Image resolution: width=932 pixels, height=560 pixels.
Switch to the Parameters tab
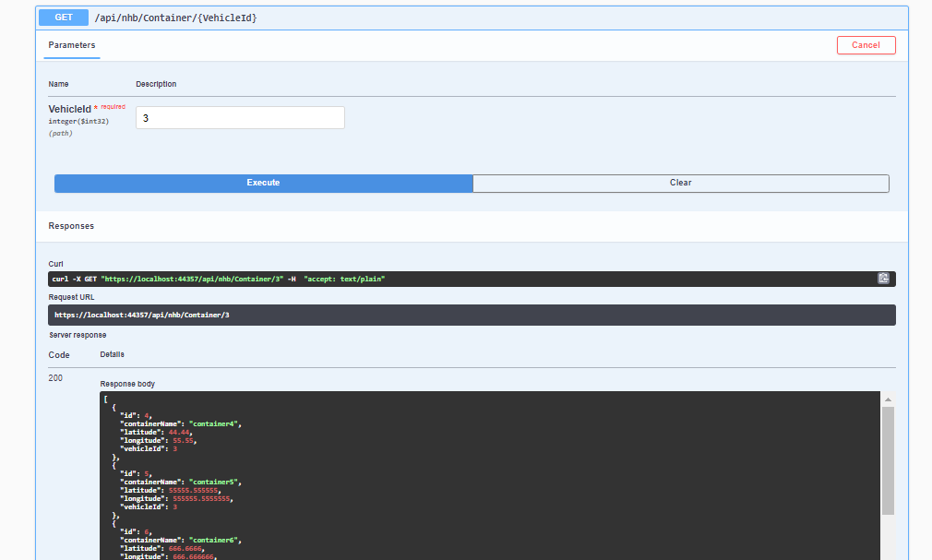point(71,44)
